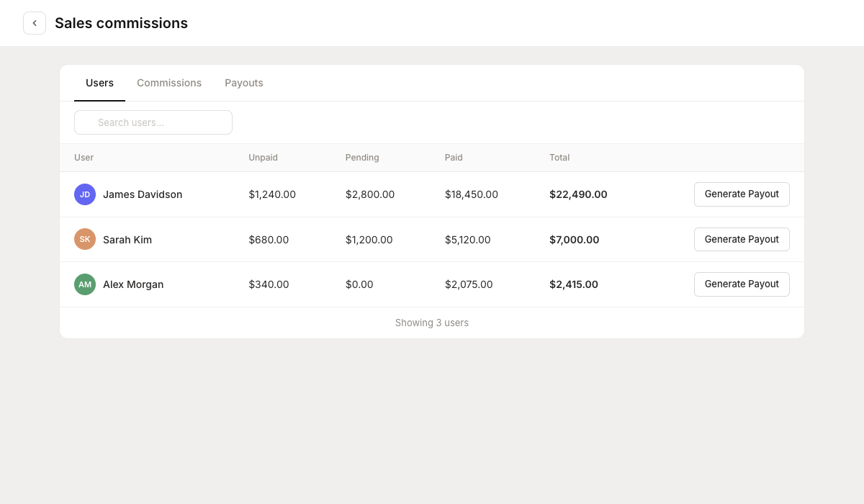864x504 pixels.
Task: Open Sarah Kim's user details
Action: (x=127, y=239)
